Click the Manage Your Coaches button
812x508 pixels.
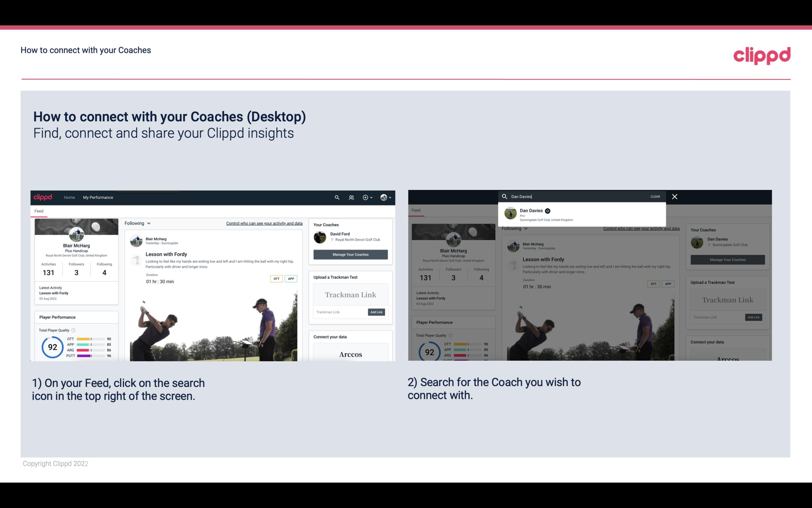coord(350,254)
